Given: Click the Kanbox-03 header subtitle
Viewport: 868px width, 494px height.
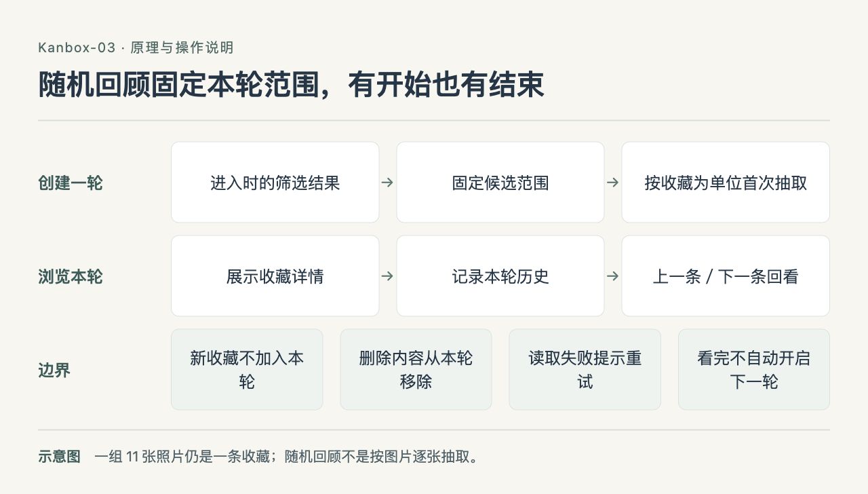Looking at the screenshot, I should pyautogui.click(x=136, y=47).
